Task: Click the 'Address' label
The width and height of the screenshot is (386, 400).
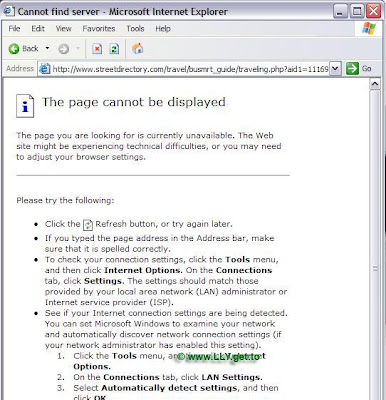Action: [x=20, y=69]
